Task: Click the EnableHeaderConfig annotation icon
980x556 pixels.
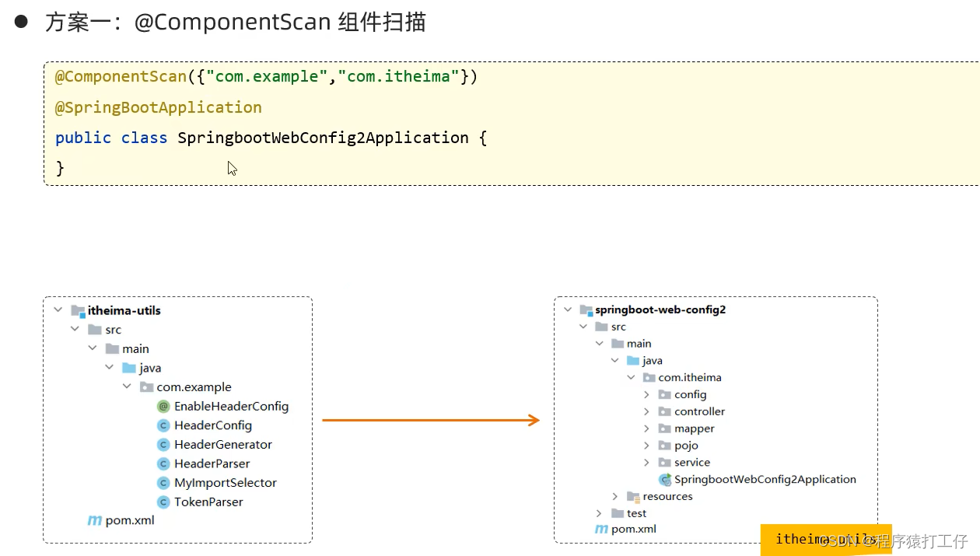Action: click(163, 406)
